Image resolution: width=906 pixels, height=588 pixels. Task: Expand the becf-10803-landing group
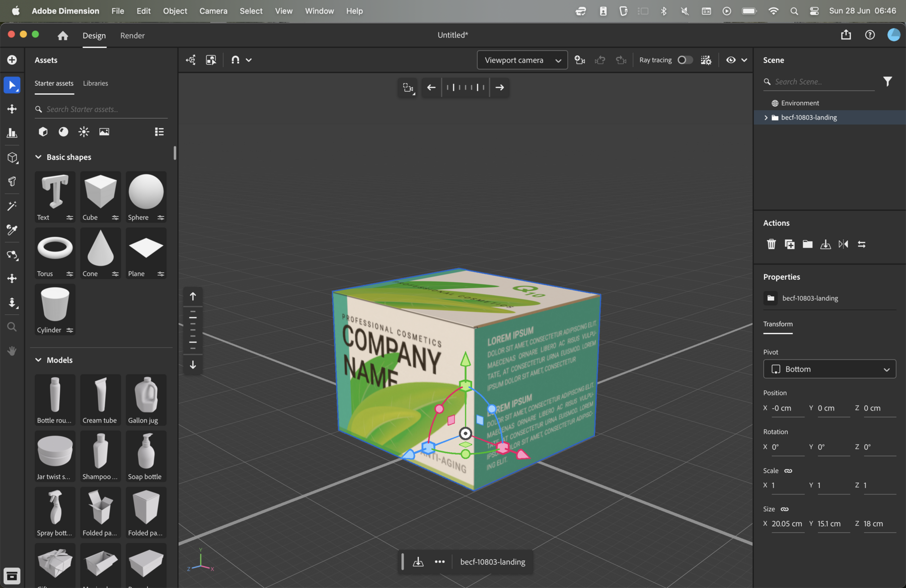pyautogui.click(x=766, y=117)
